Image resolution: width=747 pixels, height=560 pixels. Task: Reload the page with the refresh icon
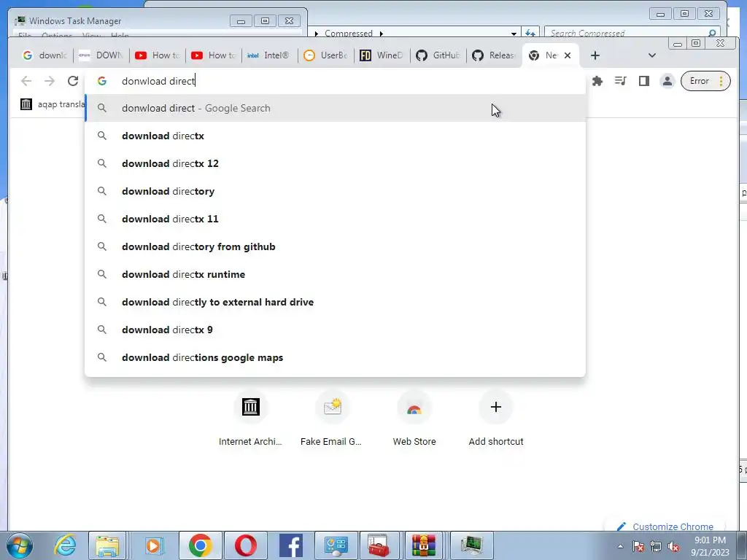[x=72, y=81]
